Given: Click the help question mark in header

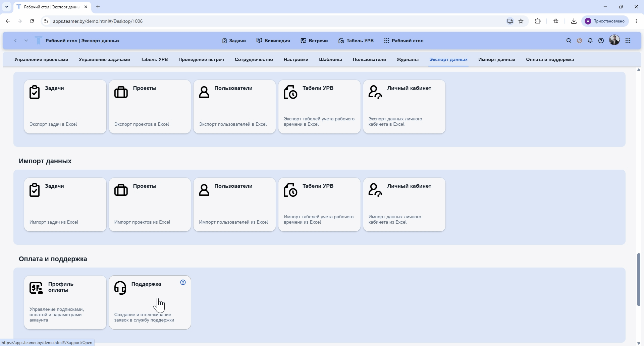Looking at the screenshot, I should [601, 41].
